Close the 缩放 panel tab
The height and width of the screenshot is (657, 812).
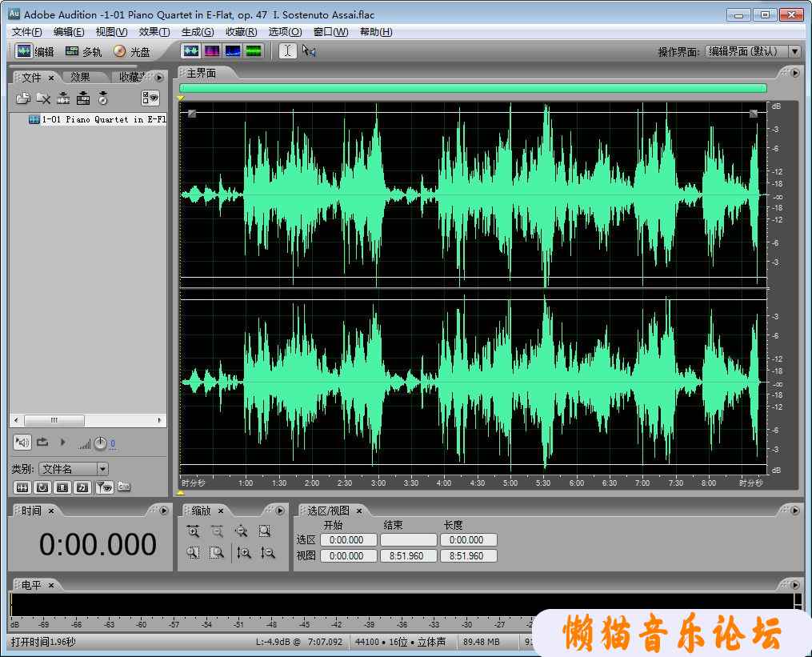pos(221,511)
